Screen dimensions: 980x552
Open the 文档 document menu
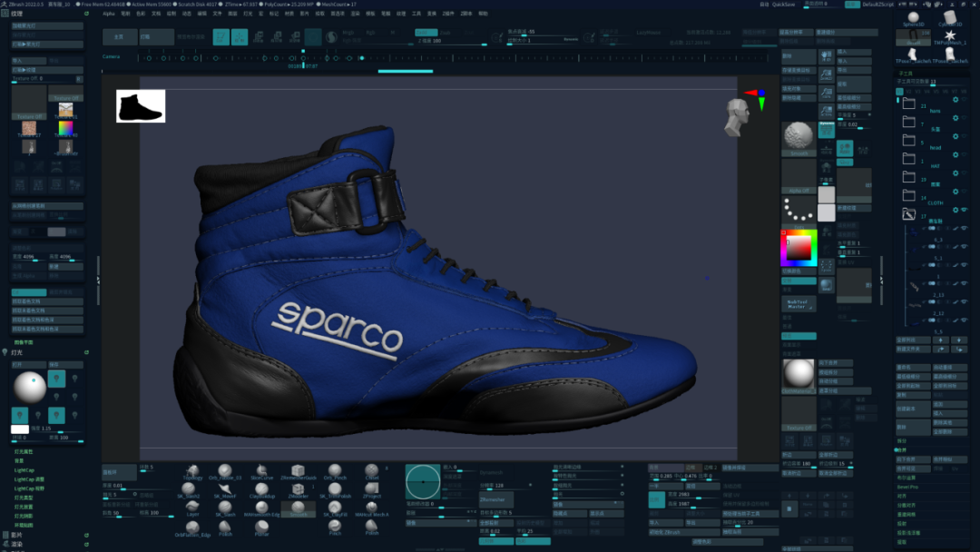click(156, 13)
